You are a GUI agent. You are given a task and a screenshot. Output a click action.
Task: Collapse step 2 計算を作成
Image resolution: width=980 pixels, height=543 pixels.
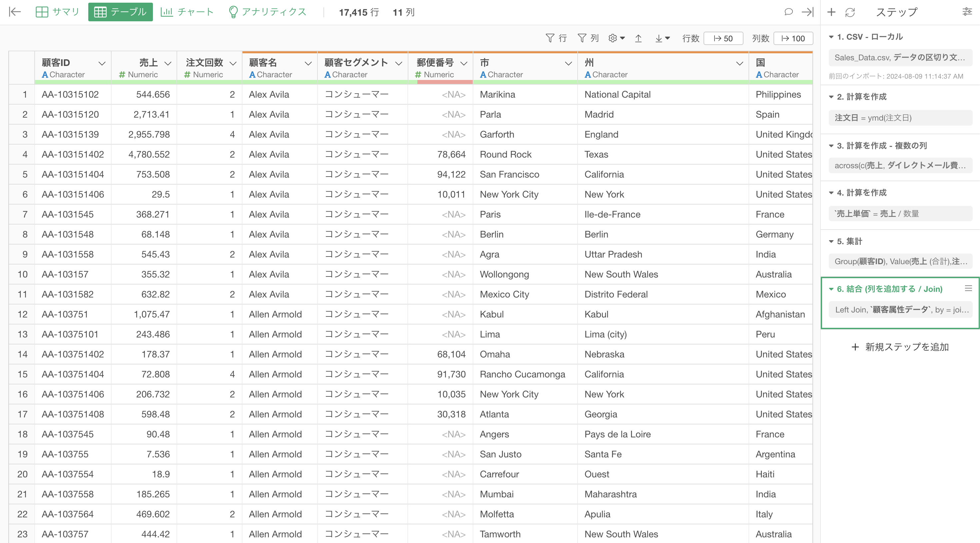(x=831, y=97)
